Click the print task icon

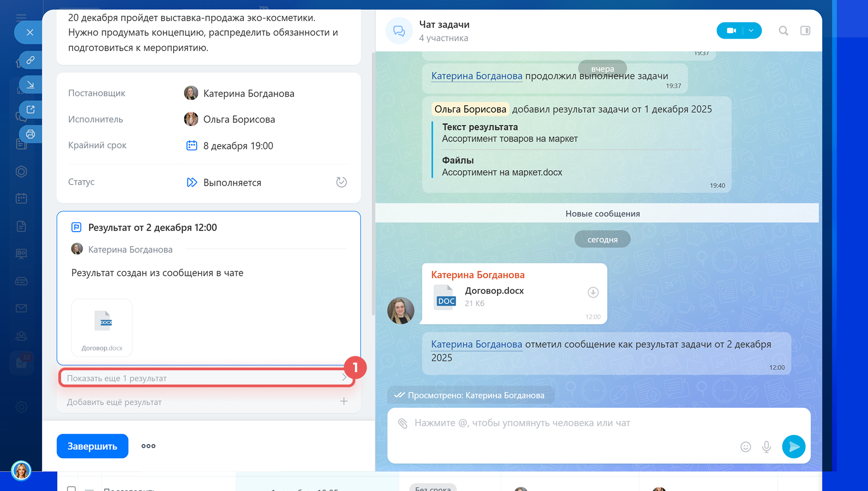pyautogui.click(x=31, y=134)
